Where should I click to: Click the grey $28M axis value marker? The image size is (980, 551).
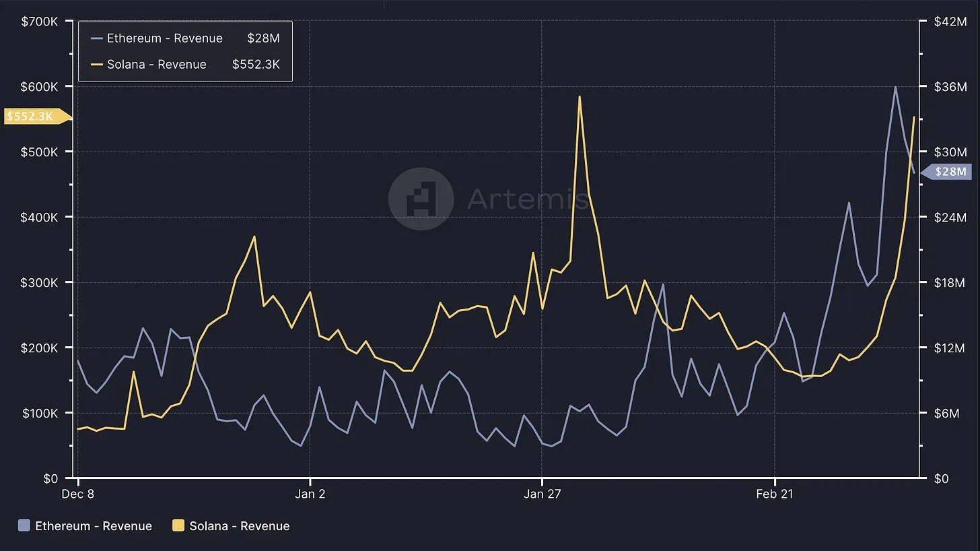[945, 172]
